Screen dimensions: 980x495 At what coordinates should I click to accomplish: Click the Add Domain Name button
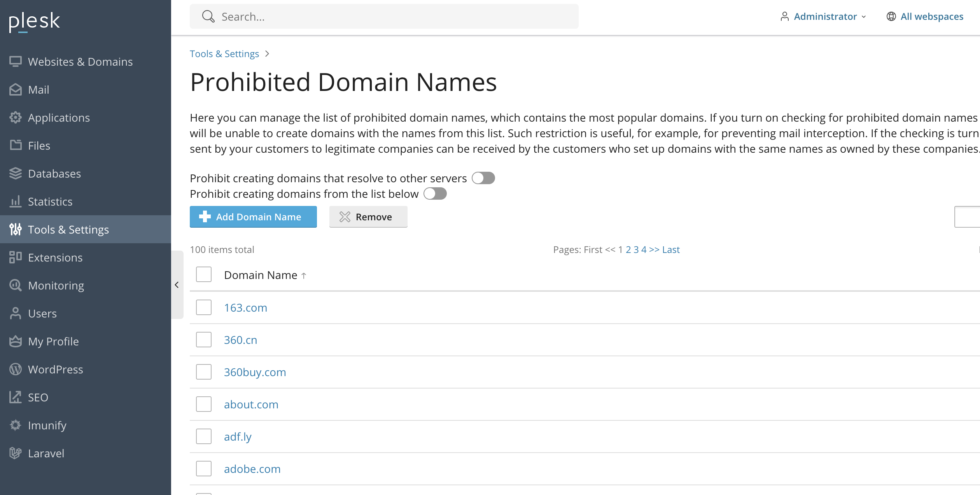253,217
